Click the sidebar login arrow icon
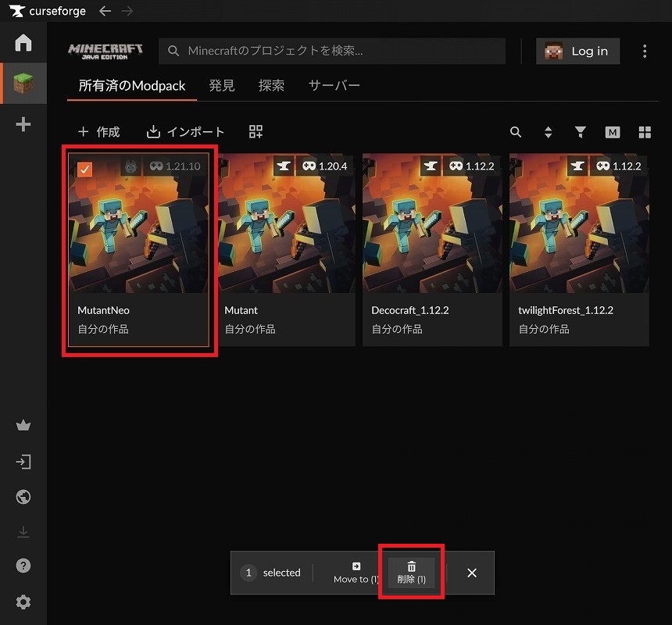The image size is (672, 625). [x=23, y=462]
